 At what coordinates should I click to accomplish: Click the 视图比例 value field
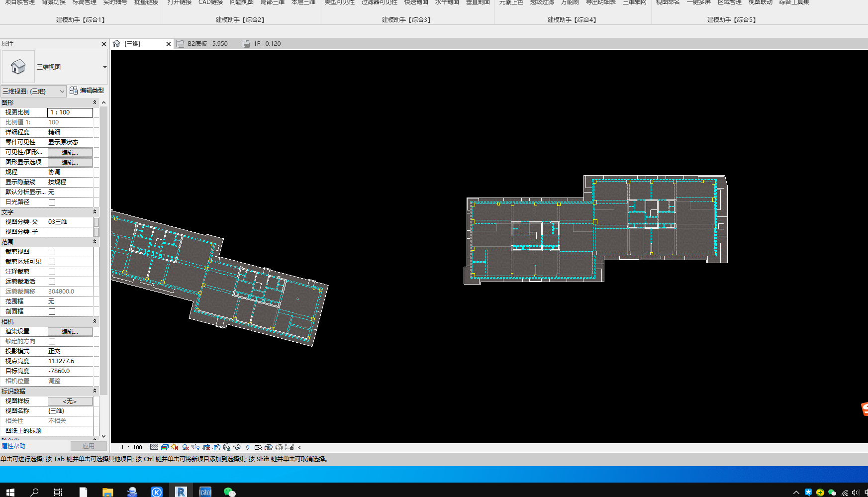70,112
